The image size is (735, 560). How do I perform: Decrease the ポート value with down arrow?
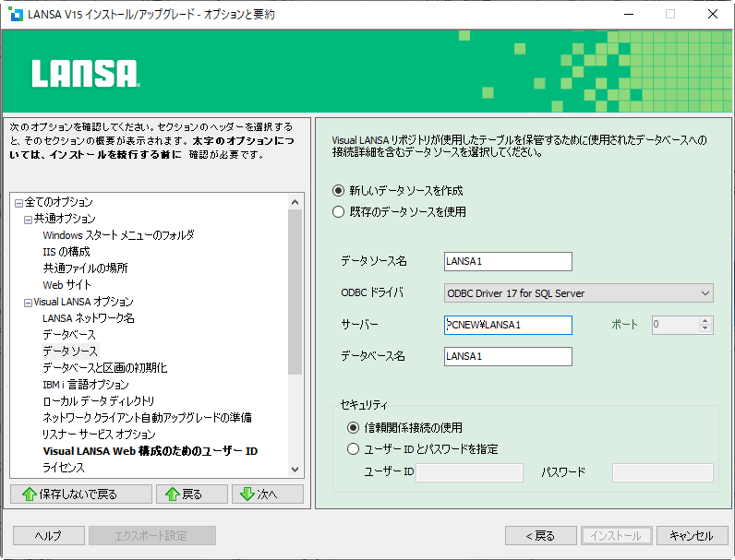[x=705, y=328]
